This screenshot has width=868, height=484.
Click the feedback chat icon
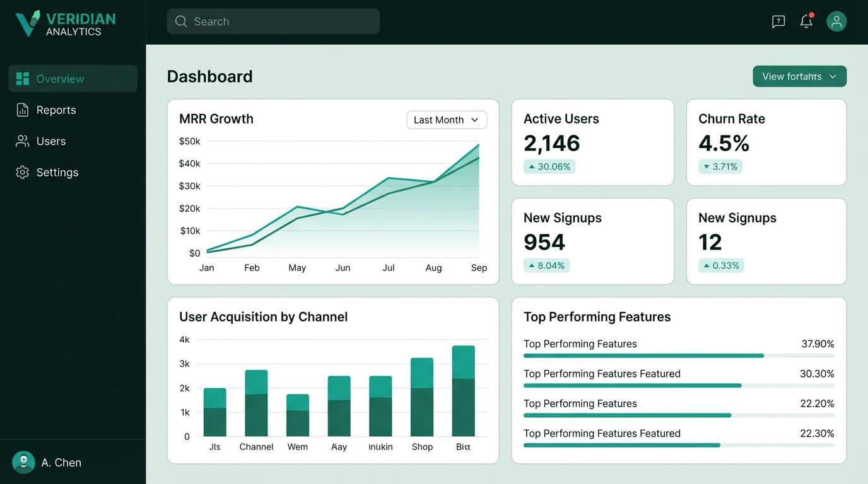coord(778,21)
